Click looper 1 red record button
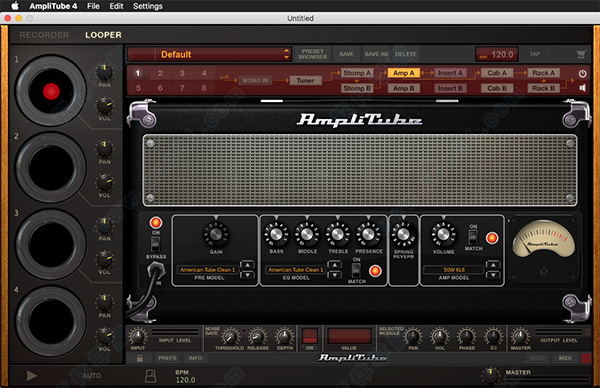600x388 pixels. tap(51, 91)
